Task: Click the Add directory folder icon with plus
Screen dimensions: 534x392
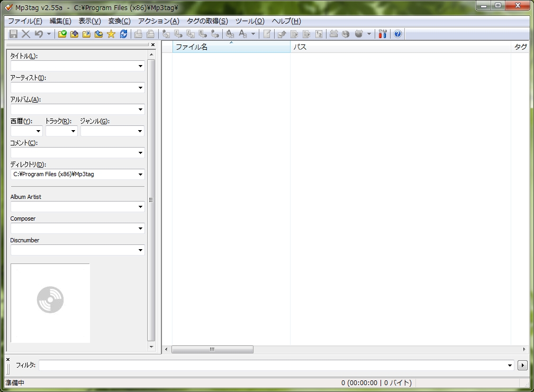Action: [x=74, y=34]
